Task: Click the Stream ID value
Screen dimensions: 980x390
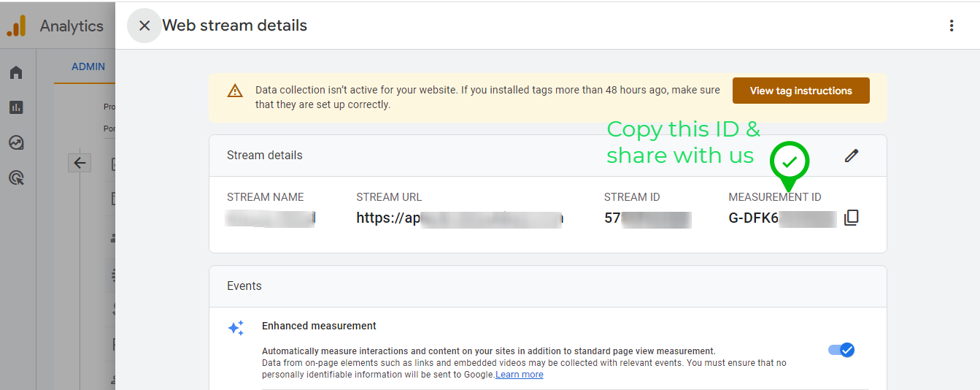Action: point(647,218)
